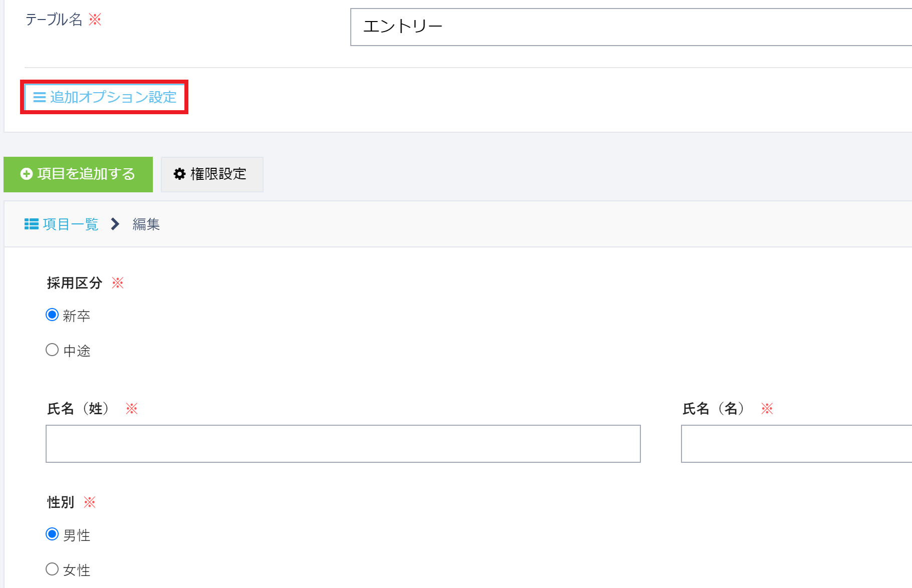912x588 pixels.
Task: Click inside the 氏名（名） text box
Action: (x=797, y=444)
